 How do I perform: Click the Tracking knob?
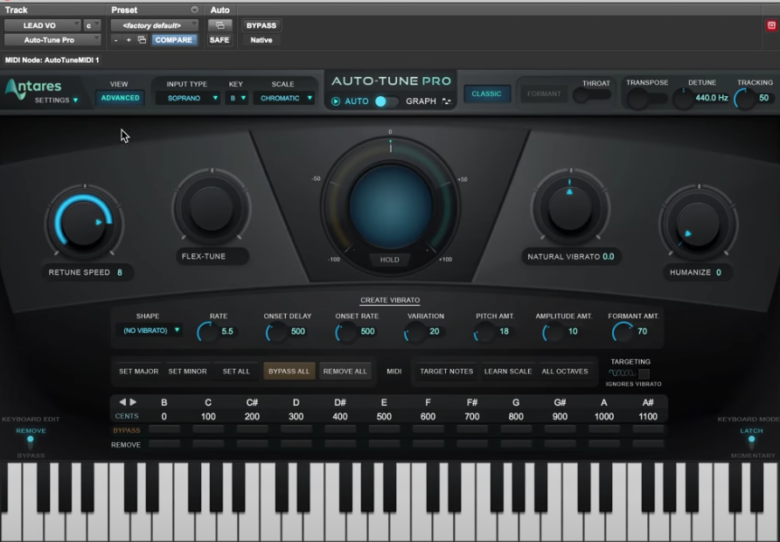(744, 98)
